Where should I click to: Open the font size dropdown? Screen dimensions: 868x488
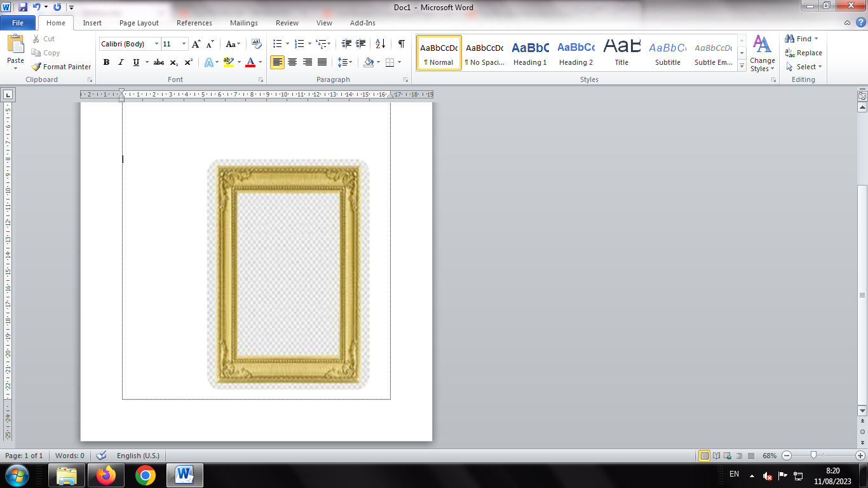[184, 44]
